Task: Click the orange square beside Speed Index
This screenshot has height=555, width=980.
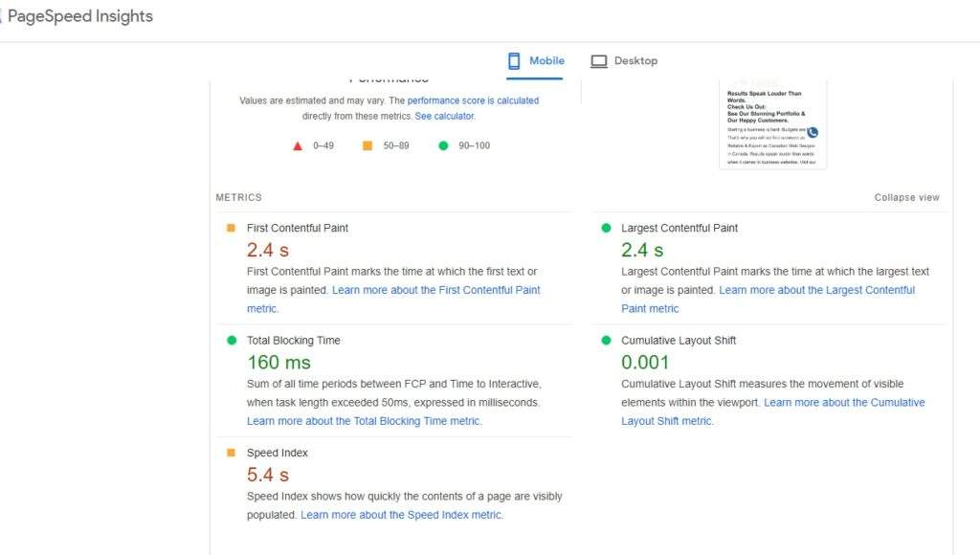Action: click(230, 452)
